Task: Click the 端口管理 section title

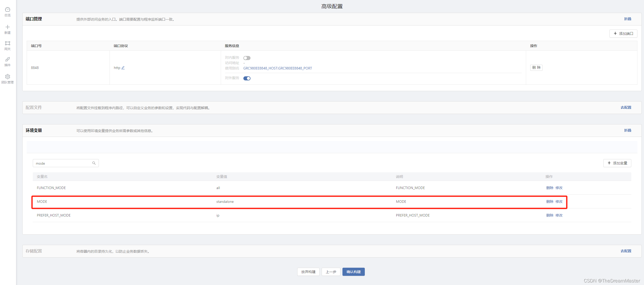Action: (34, 19)
